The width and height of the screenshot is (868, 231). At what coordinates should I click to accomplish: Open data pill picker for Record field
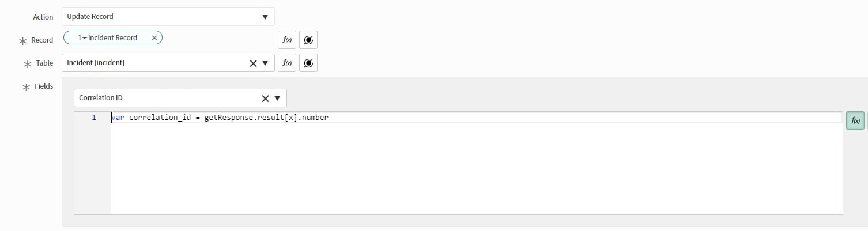(308, 40)
